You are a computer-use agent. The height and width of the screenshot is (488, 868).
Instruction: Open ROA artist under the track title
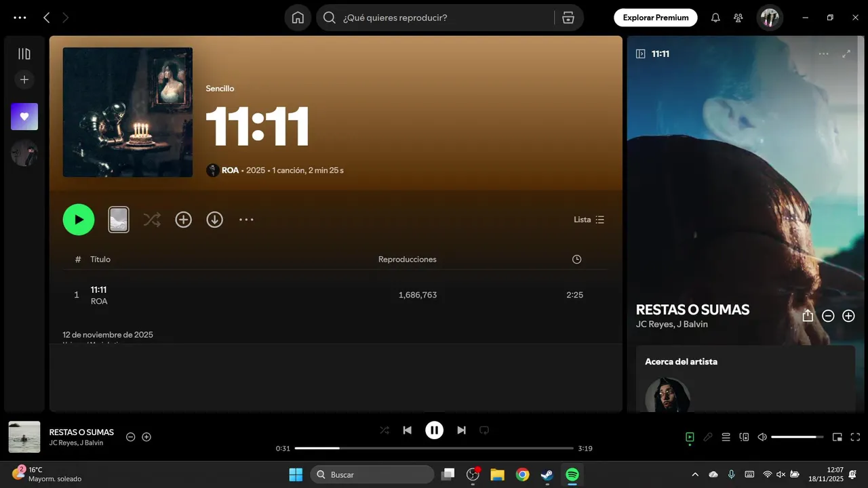click(99, 301)
